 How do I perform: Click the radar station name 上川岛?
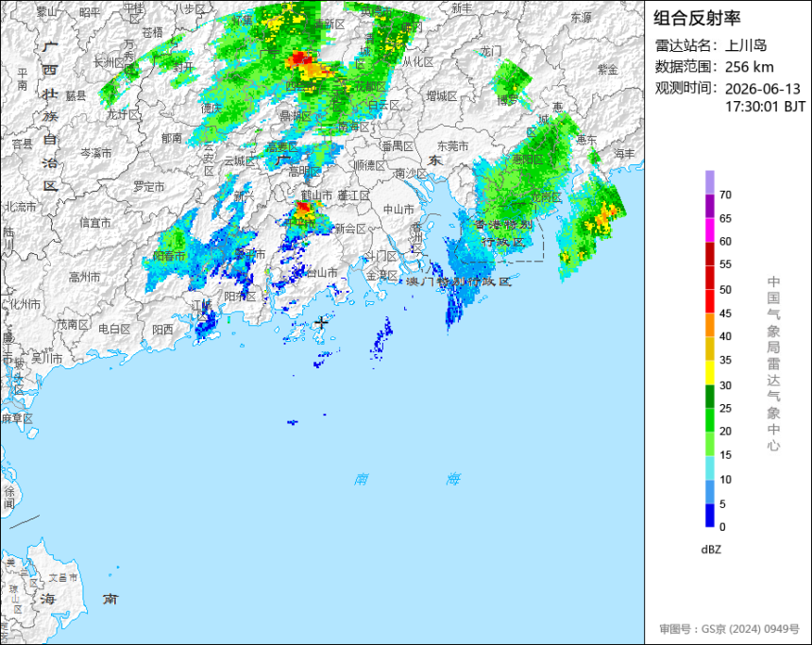tap(746, 45)
